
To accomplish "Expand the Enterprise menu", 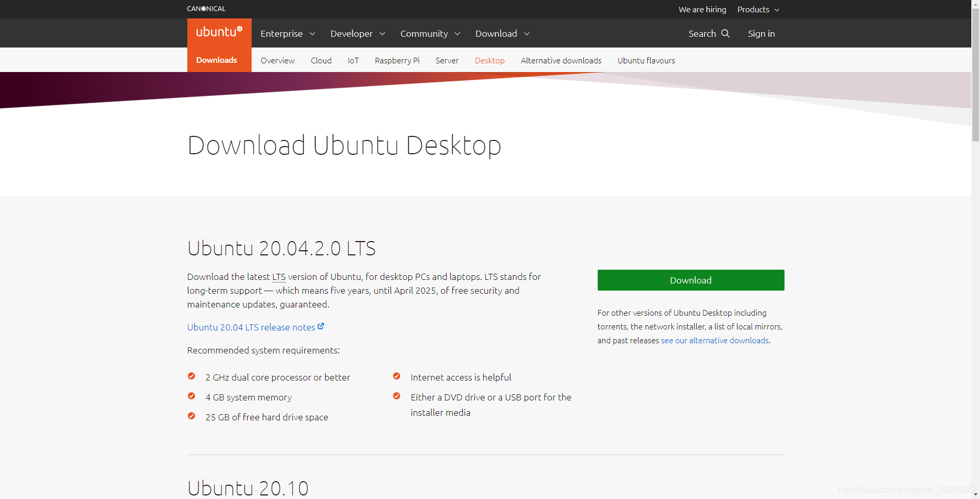I will 288,34.
